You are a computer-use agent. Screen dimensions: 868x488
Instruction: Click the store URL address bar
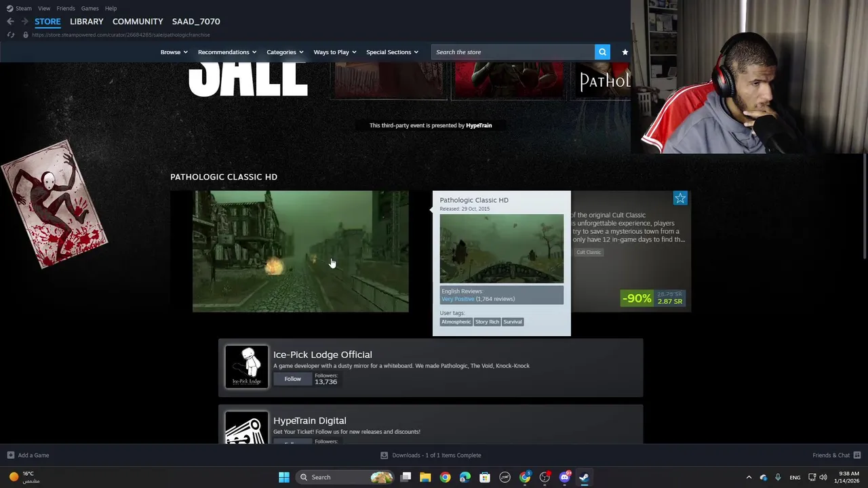click(121, 35)
